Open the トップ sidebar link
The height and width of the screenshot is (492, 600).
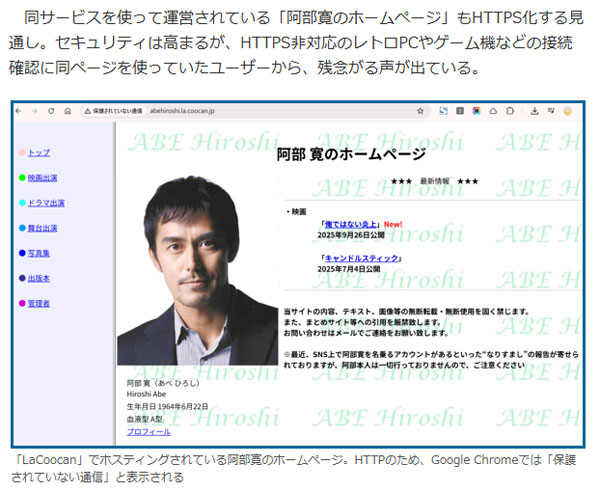[x=39, y=153]
